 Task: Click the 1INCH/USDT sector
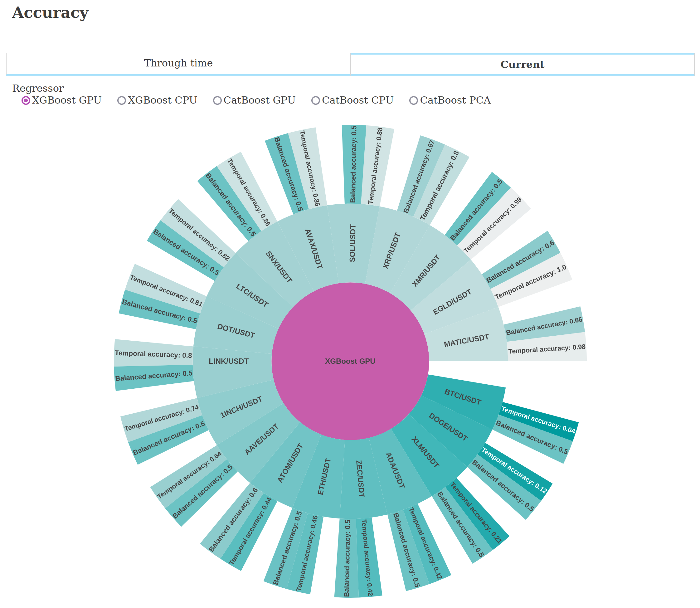tap(241, 407)
